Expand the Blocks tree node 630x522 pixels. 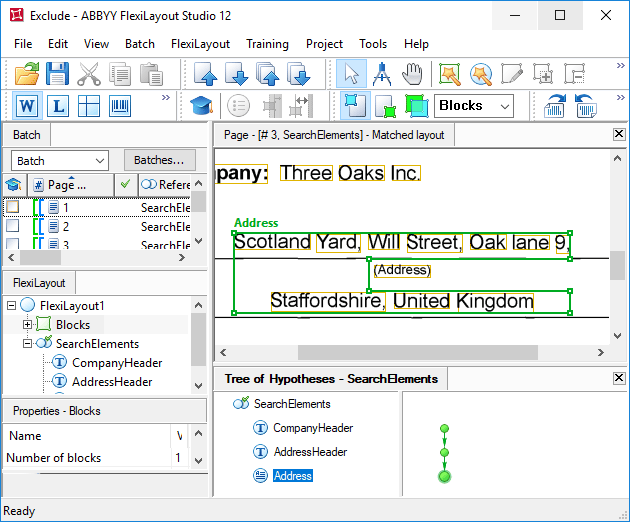point(27,325)
